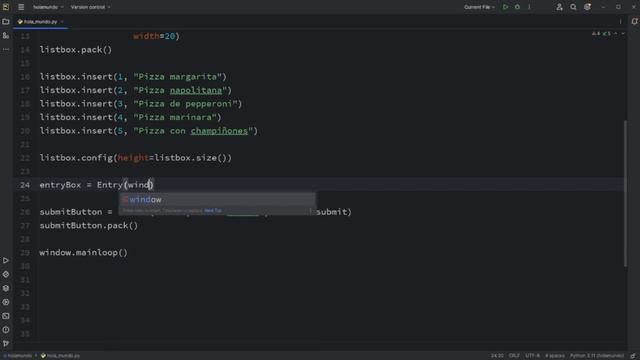
Task: Open the Current File run configuration dropdown
Action: [479, 7]
